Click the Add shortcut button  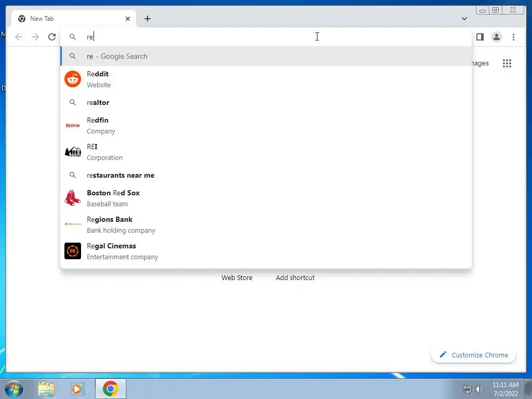pos(295,277)
